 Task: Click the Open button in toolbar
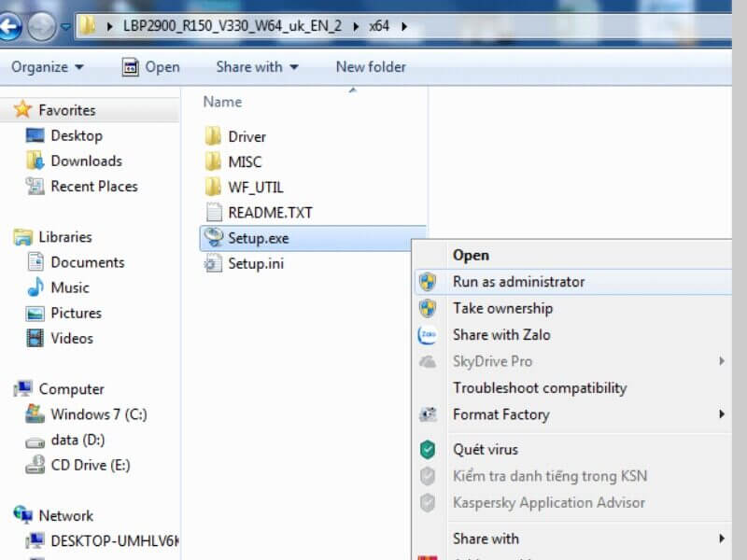pyautogui.click(x=151, y=67)
